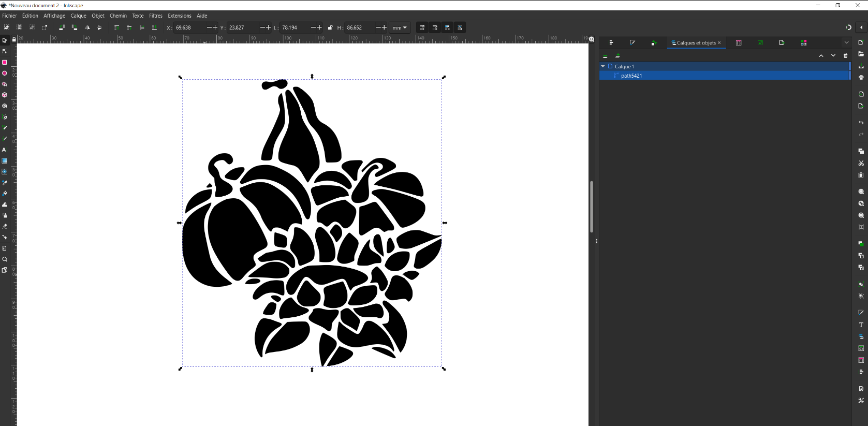Select the Mesh gradient tool
The height and width of the screenshot is (426, 868).
(x=5, y=171)
